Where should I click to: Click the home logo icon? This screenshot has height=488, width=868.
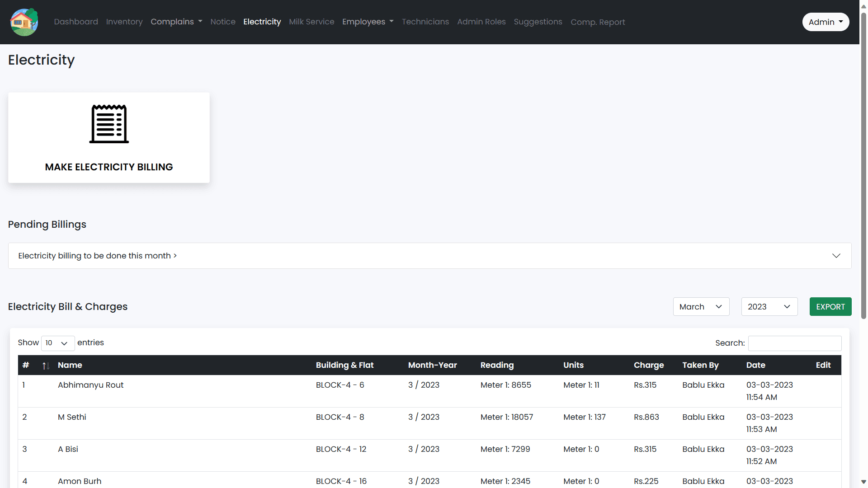[x=24, y=22]
